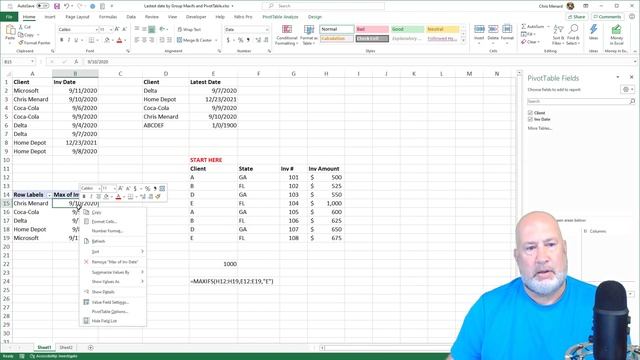Toggle Underline in the ribbon

coord(76,40)
